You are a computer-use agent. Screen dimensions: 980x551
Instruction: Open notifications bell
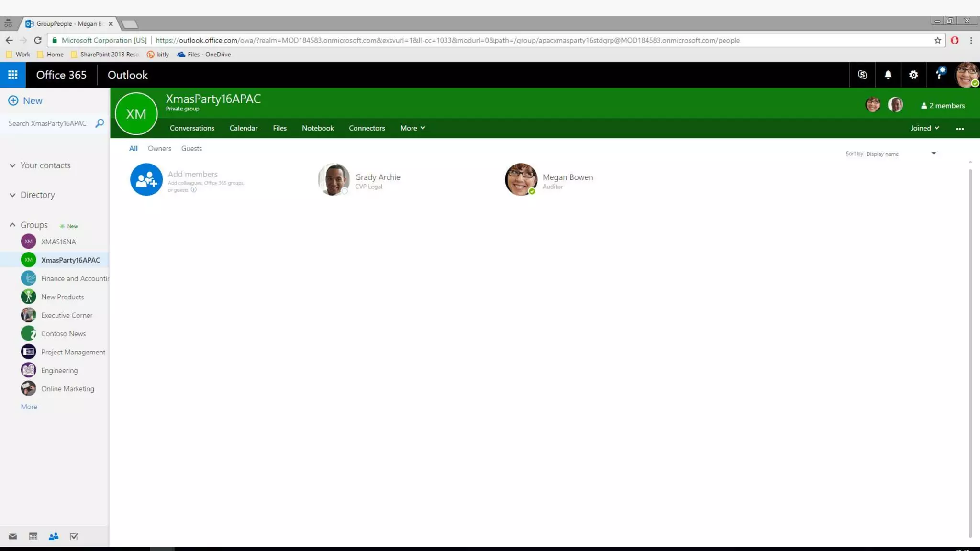(x=888, y=75)
